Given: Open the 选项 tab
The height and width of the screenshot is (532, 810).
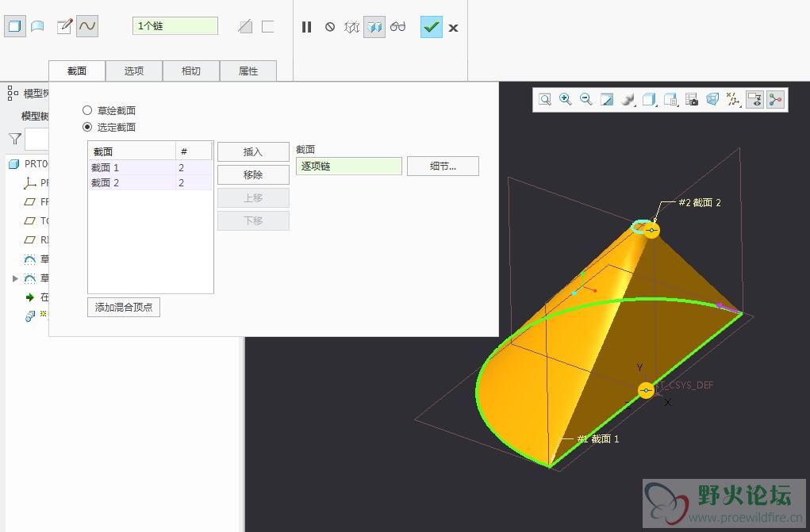Looking at the screenshot, I should [134, 71].
